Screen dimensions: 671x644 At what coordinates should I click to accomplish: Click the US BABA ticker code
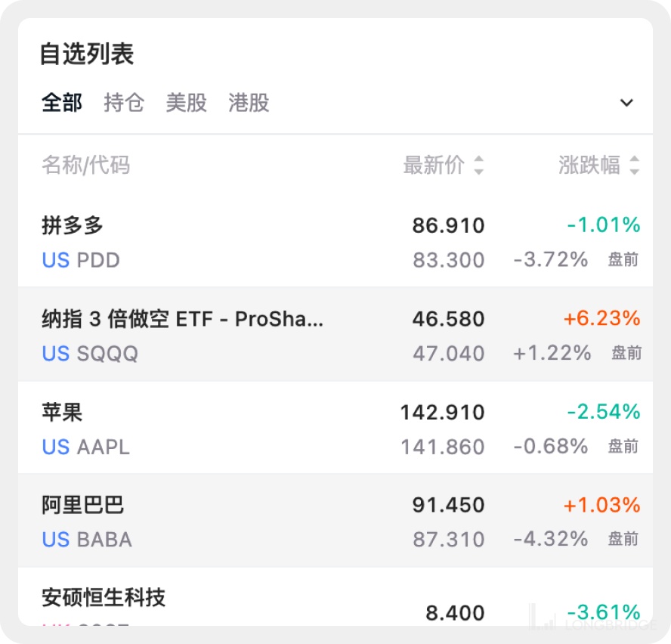pos(87,540)
